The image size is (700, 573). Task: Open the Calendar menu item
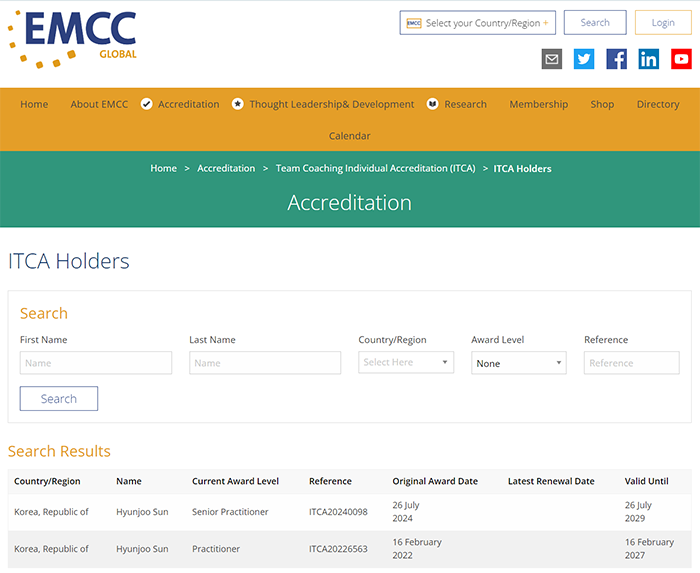click(350, 136)
